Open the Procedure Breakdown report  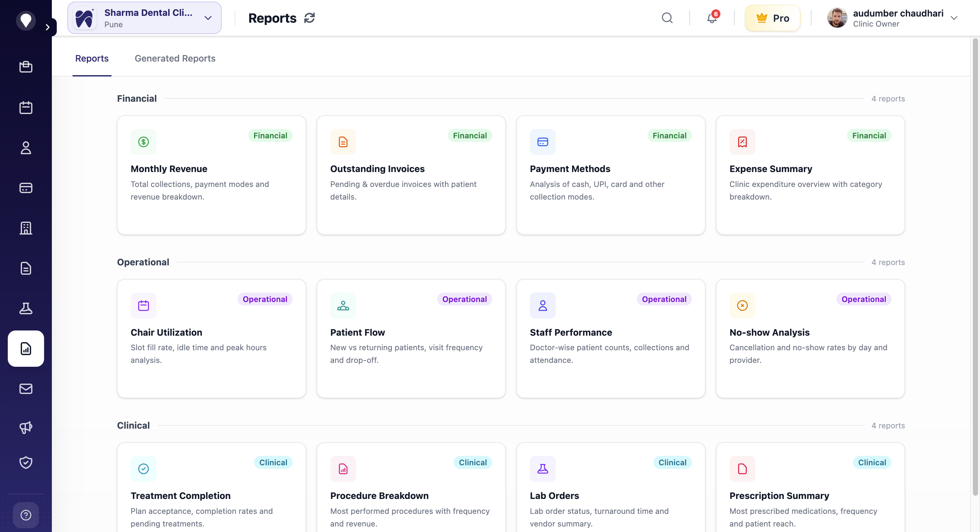click(411, 488)
